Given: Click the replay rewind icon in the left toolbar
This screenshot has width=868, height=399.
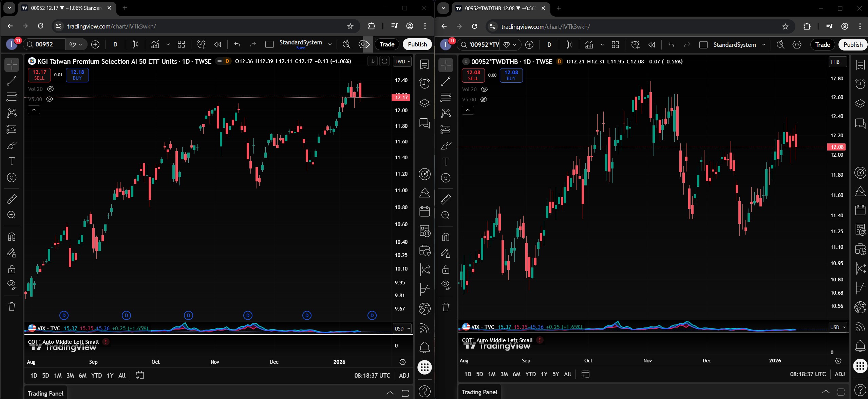Looking at the screenshot, I should pos(218,44).
